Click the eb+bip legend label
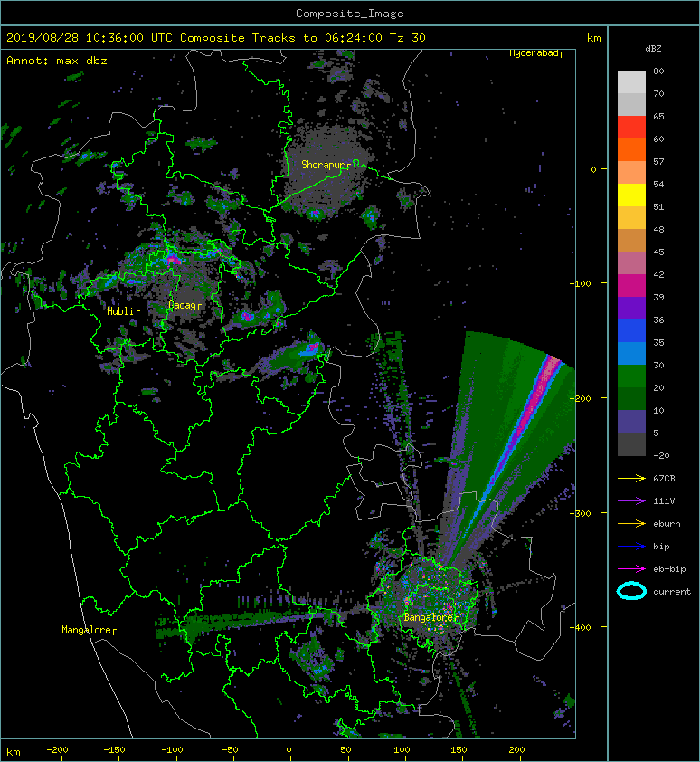 669,569
